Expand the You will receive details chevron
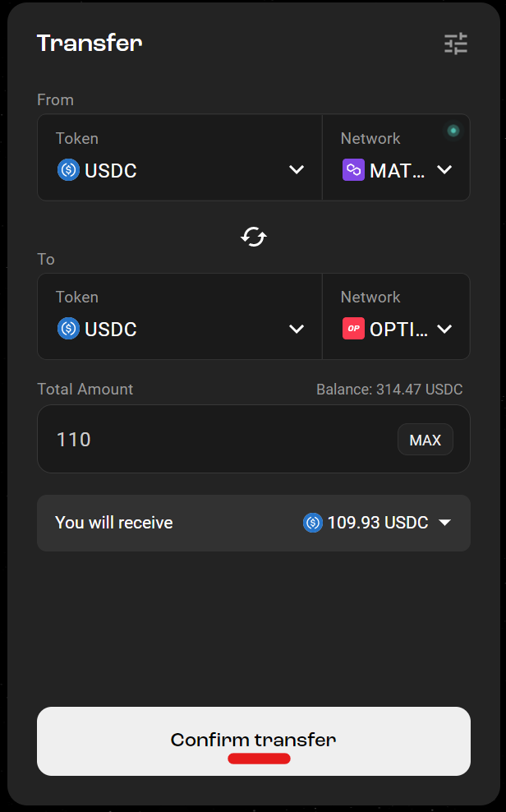The height and width of the screenshot is (812, 506). click(444, 522)
